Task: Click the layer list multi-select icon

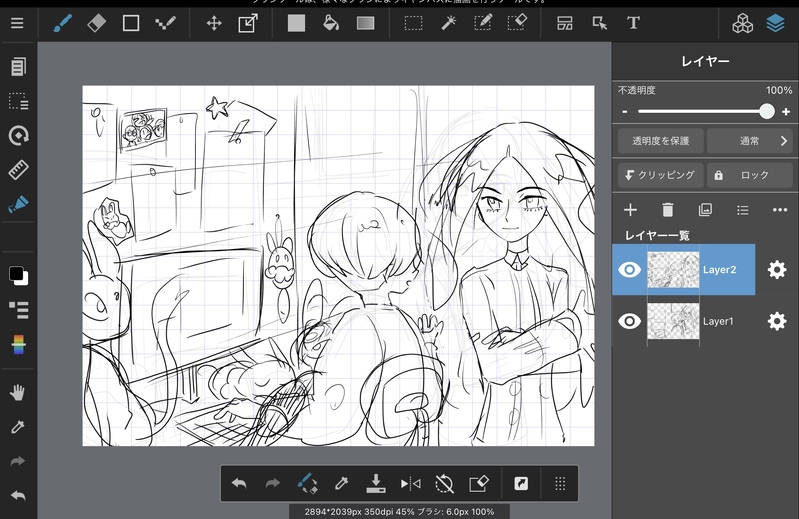Action: pos(742,210)
